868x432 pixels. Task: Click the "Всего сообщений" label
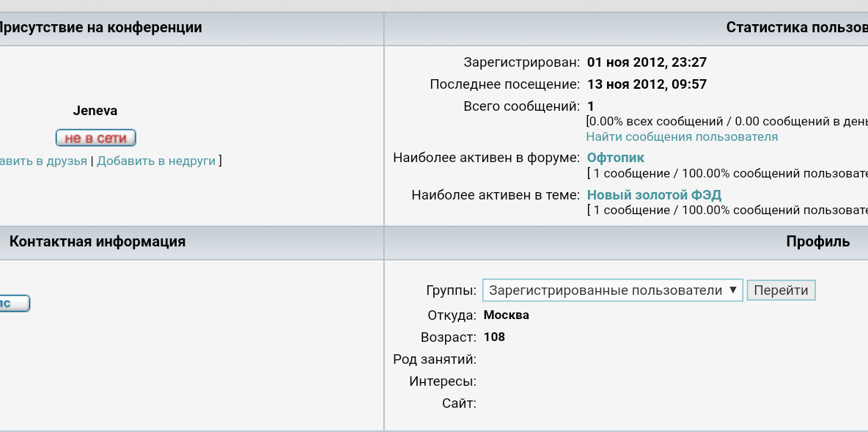(x=521, y=106)
